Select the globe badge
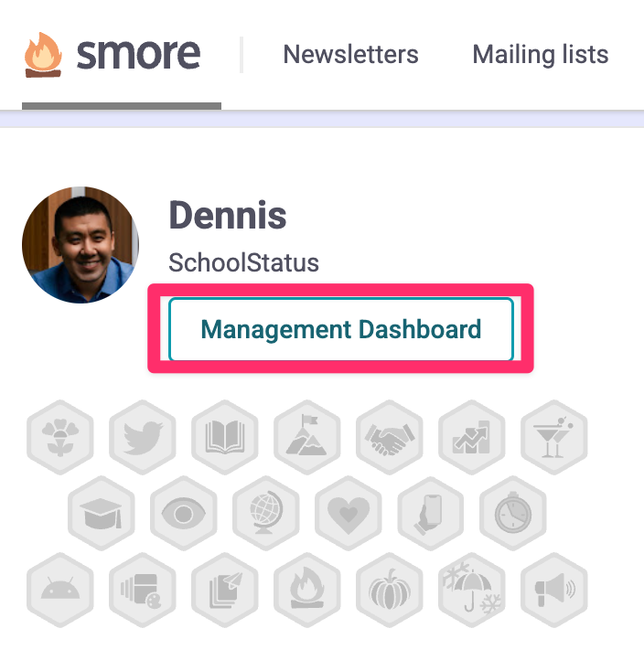Viewport: 644px width, 671px height. click(x=265, y=514)
